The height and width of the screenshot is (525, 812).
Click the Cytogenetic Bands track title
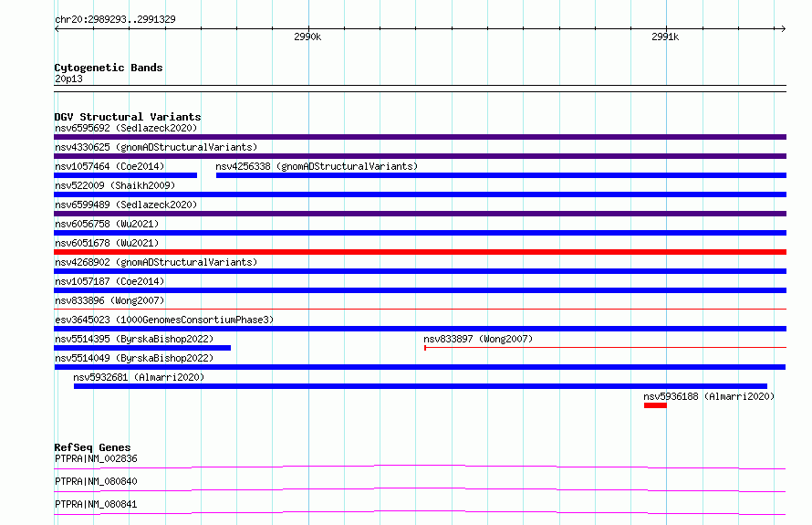(x=109, y=68)
